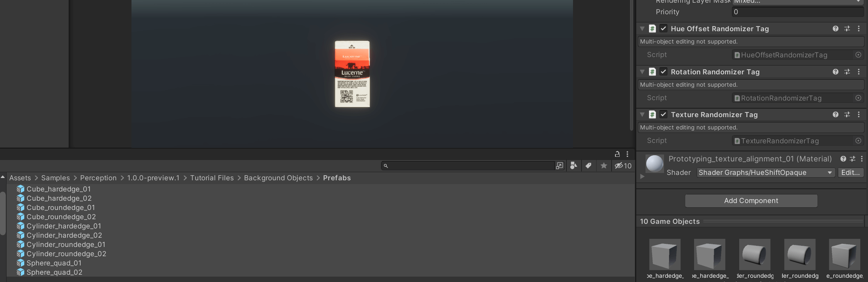This screenshot has height=282, width=868.
Task: Click the Rotation Randomizer Tag script icon
Action: coord(652,72)
